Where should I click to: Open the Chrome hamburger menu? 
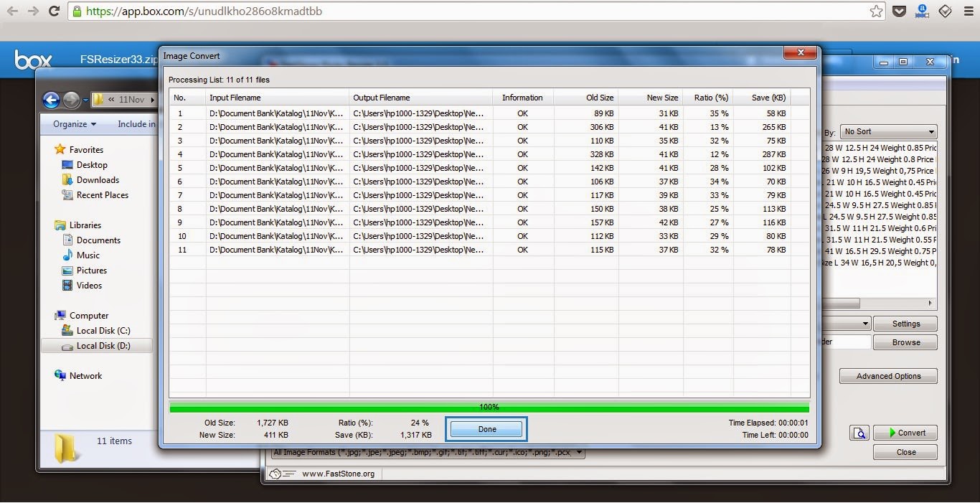[x=968, y=11]
